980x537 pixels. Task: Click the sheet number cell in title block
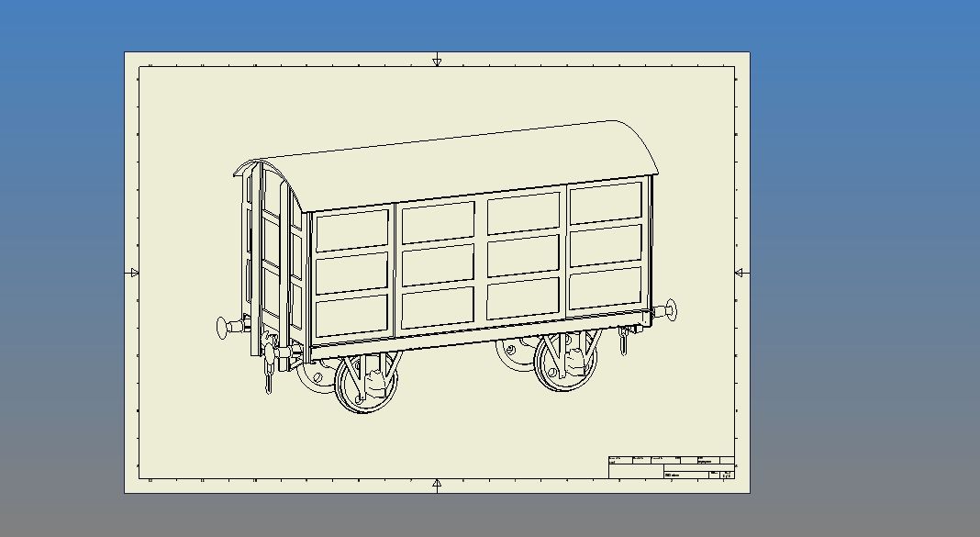(727, 475)
